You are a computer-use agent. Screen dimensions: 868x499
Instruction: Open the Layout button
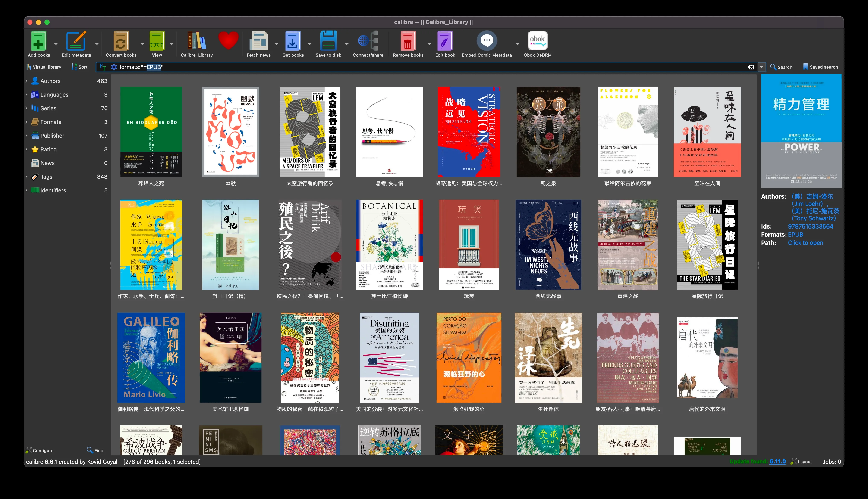click(801, 462)
